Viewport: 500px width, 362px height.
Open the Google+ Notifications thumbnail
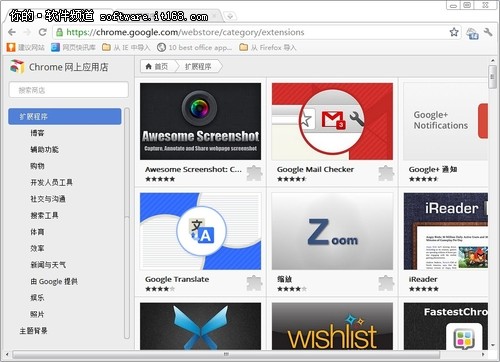click(x=446, y=121)
